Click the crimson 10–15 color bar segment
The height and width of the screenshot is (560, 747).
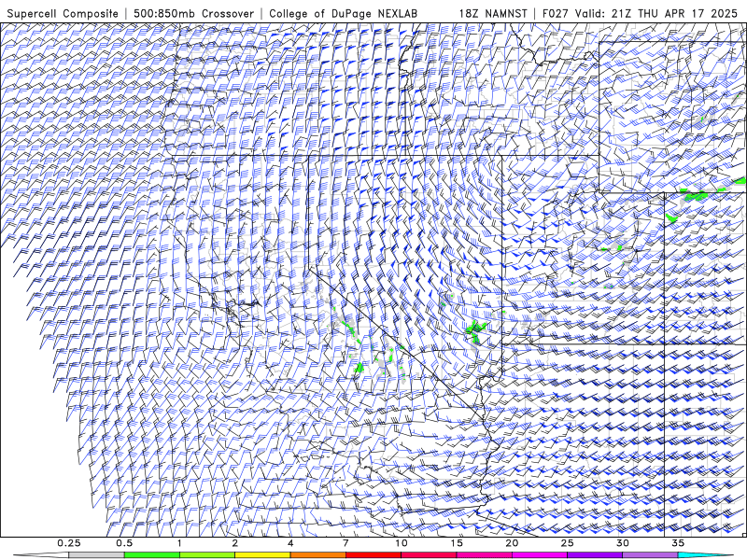click(x=429, y=555)
